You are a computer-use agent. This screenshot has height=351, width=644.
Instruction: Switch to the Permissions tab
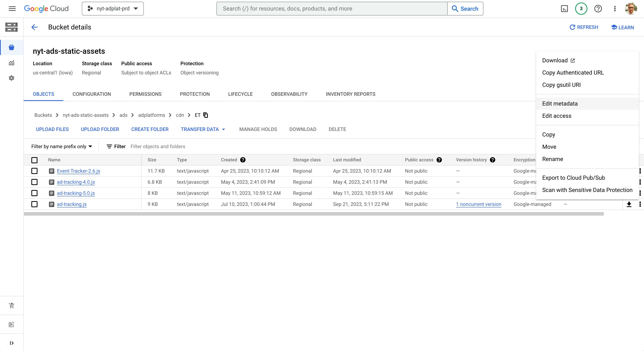click(146, 94)
